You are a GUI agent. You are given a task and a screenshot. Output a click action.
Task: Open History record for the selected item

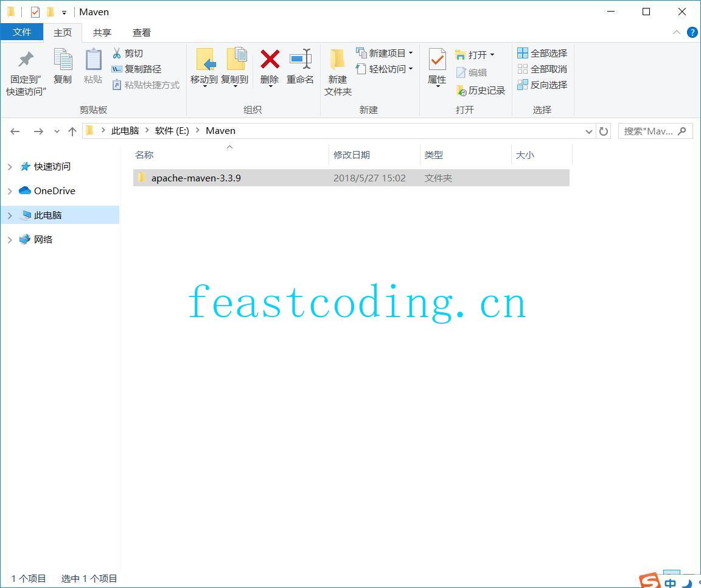[481, 91]
